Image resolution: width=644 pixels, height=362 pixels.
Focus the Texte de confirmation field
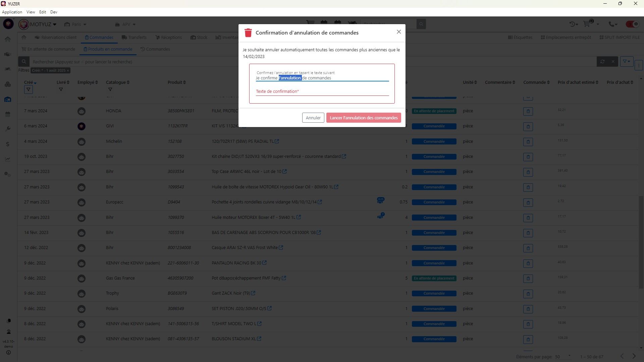coord(322,92)
